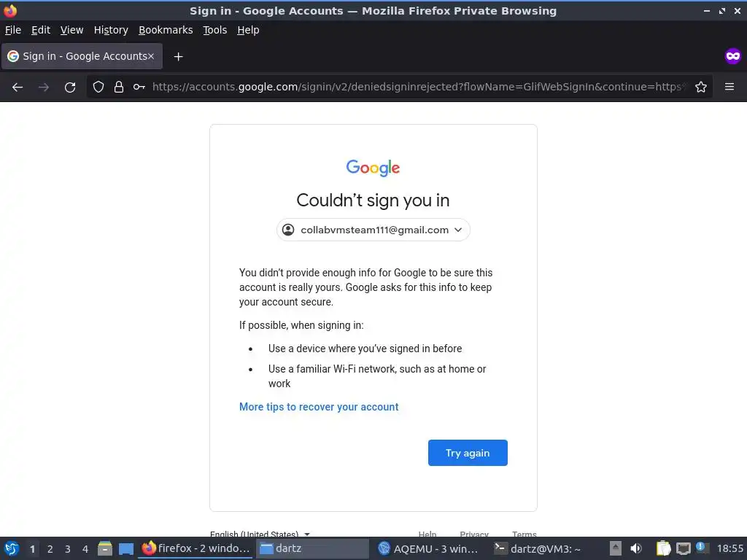Expand the collabvmsteam111@gmail.com account selector
Screen dimensions: 747x560
[373, 230]
